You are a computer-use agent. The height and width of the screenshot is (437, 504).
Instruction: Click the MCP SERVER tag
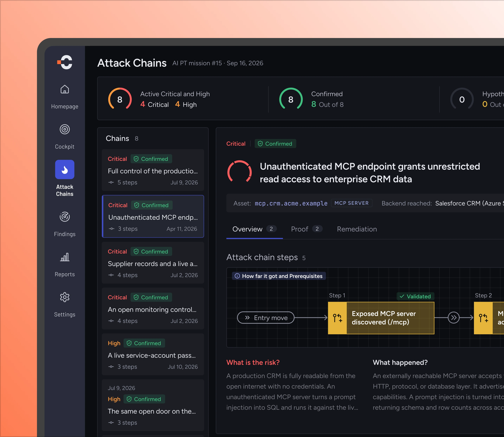(351, 203)
